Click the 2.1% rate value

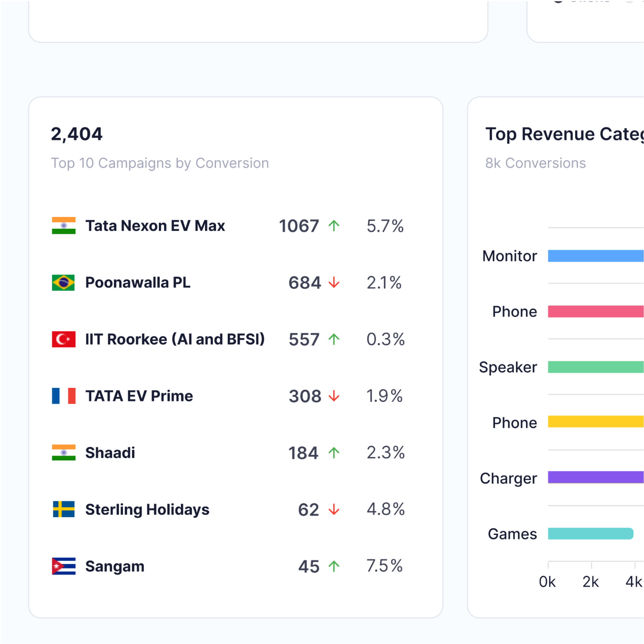(384, 283)
